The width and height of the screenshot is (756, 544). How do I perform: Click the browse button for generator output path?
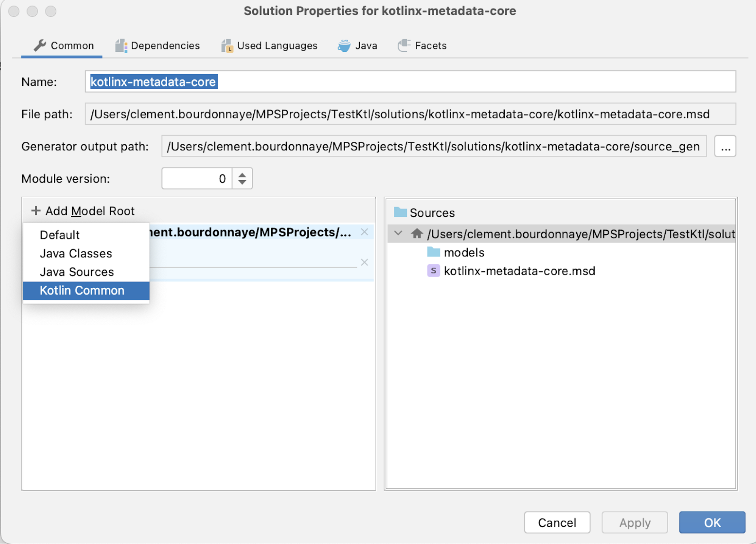coord(725,147)
